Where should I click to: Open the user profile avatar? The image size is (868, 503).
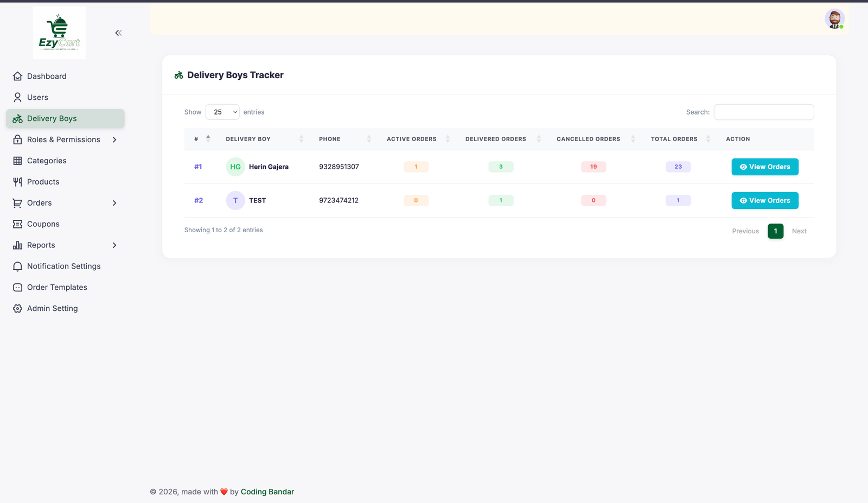click(x=834, y=19)
